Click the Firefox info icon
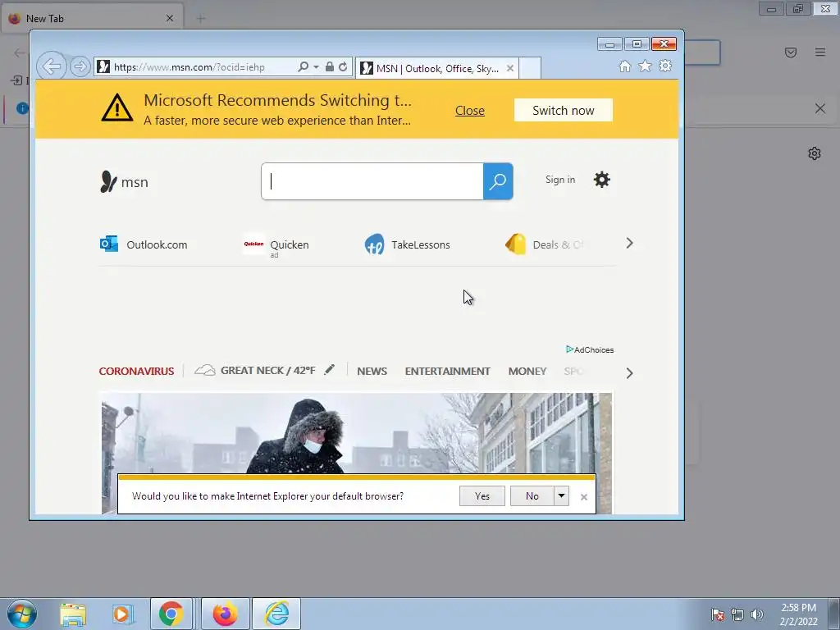 tap(22, 108)
